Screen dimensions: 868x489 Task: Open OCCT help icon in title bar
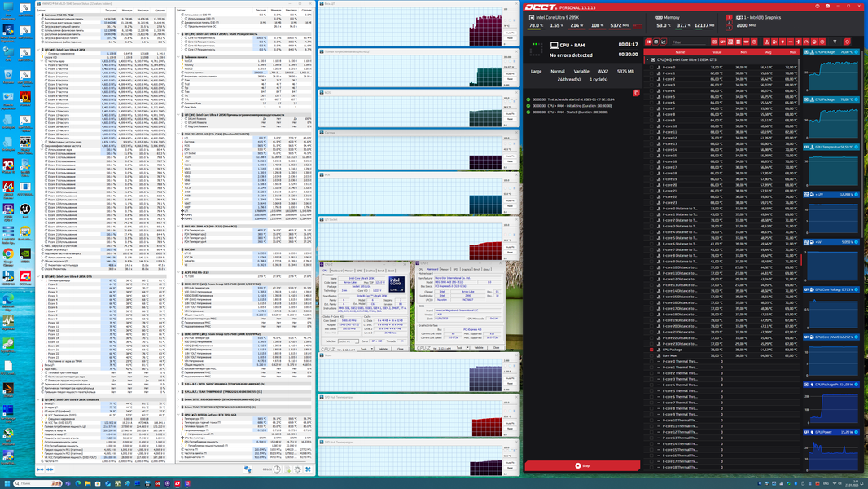pos(818,6)
